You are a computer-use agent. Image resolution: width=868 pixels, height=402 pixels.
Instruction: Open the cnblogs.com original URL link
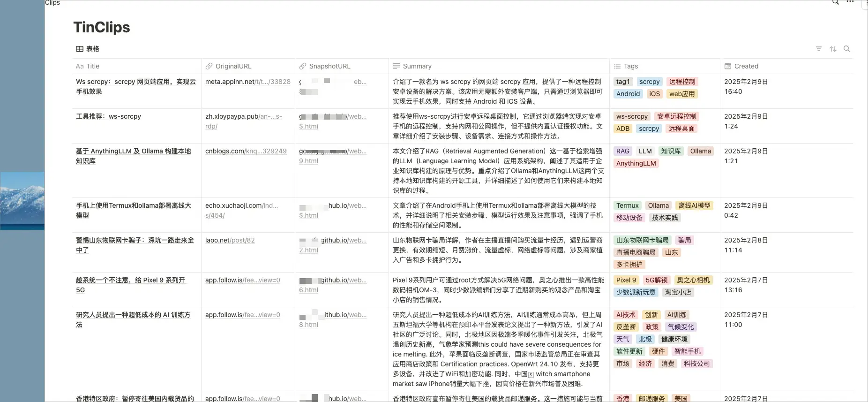click(246, 151)
